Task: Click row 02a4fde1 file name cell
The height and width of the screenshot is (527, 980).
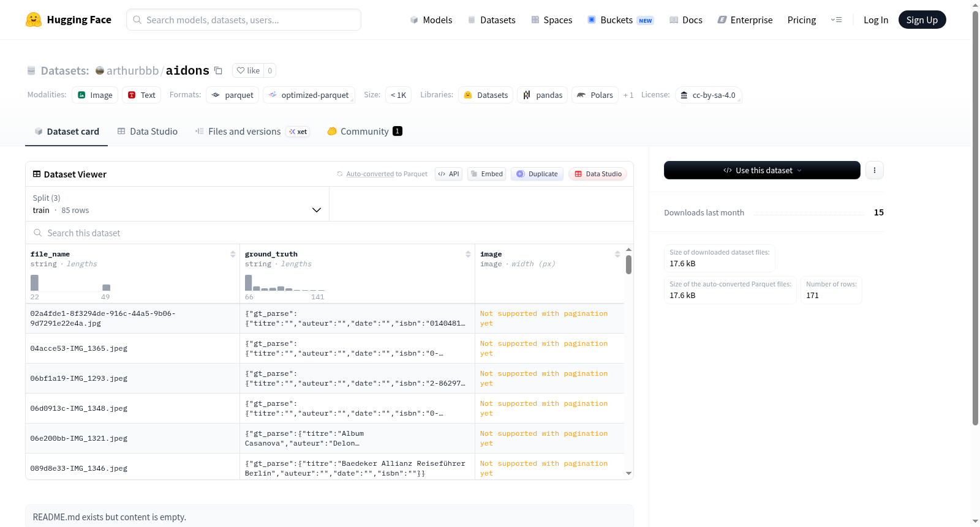Action: point(133,318)
